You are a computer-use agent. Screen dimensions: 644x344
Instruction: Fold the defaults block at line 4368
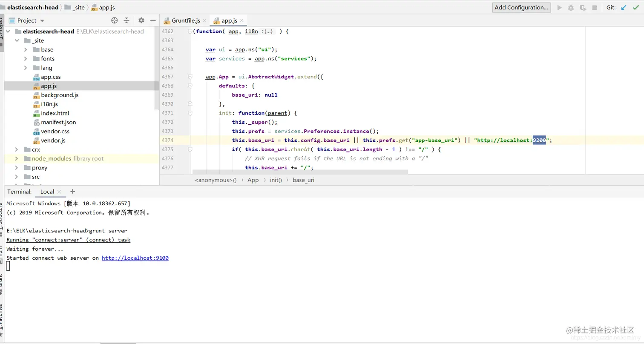(x=190, y=86)
